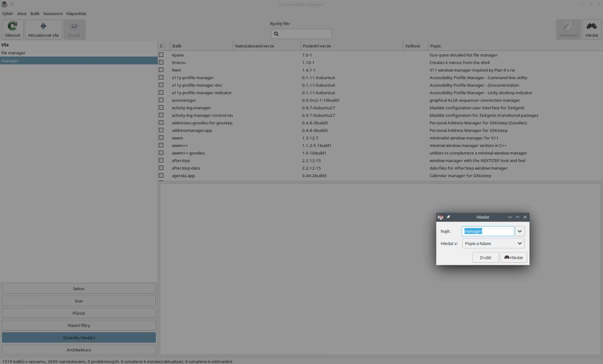Click the Najít text field
The height and width of the screenshot is (364, 603).
(488, 231)
